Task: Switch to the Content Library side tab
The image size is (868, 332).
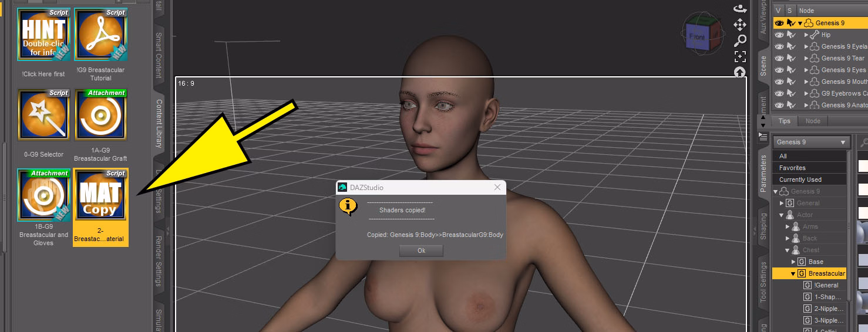Action: [x=159, y=123]
